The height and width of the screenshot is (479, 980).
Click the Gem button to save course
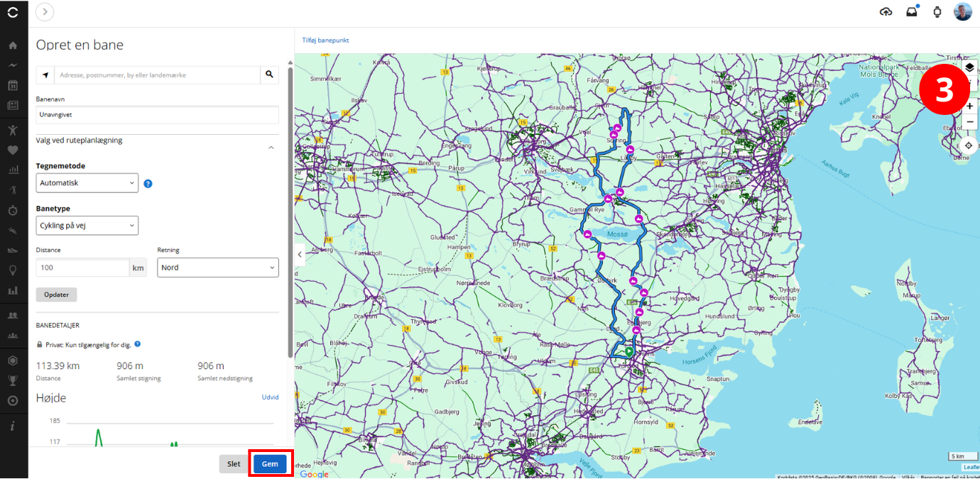point(270,463)
